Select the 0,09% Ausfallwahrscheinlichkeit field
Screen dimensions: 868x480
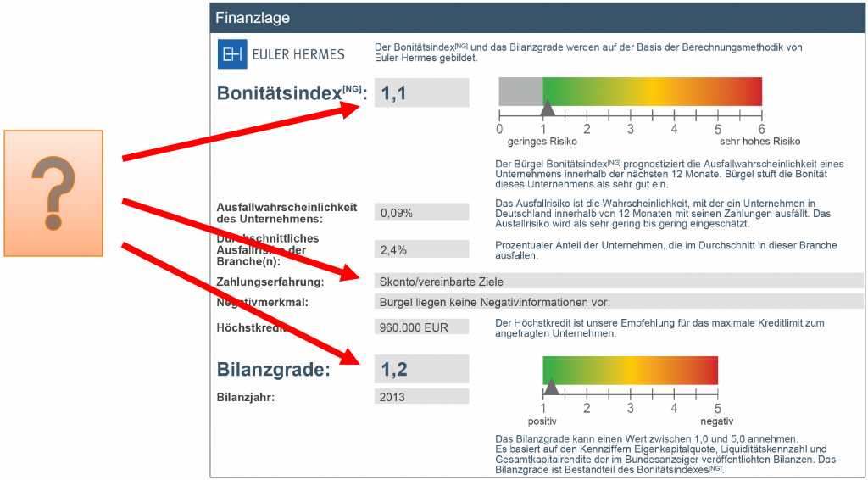tap(421, 213)
